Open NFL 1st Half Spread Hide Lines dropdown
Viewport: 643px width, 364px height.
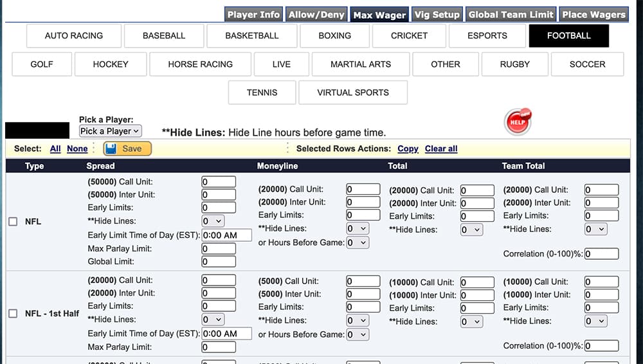point(213,319)
